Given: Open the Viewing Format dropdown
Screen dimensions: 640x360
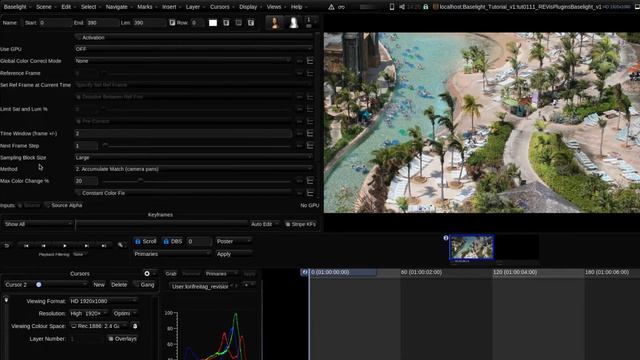Looking at the screenshot, I should (x=103, y=301).
